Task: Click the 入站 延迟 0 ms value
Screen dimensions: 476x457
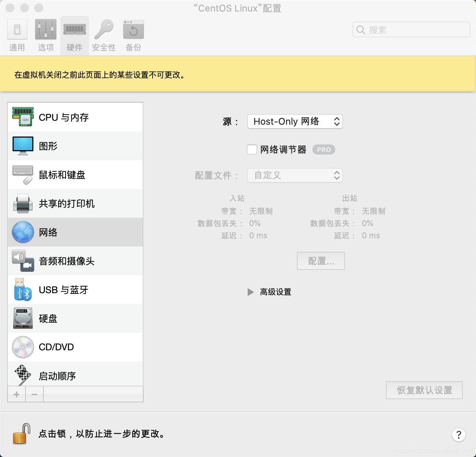Action: (x=258, y=236)
